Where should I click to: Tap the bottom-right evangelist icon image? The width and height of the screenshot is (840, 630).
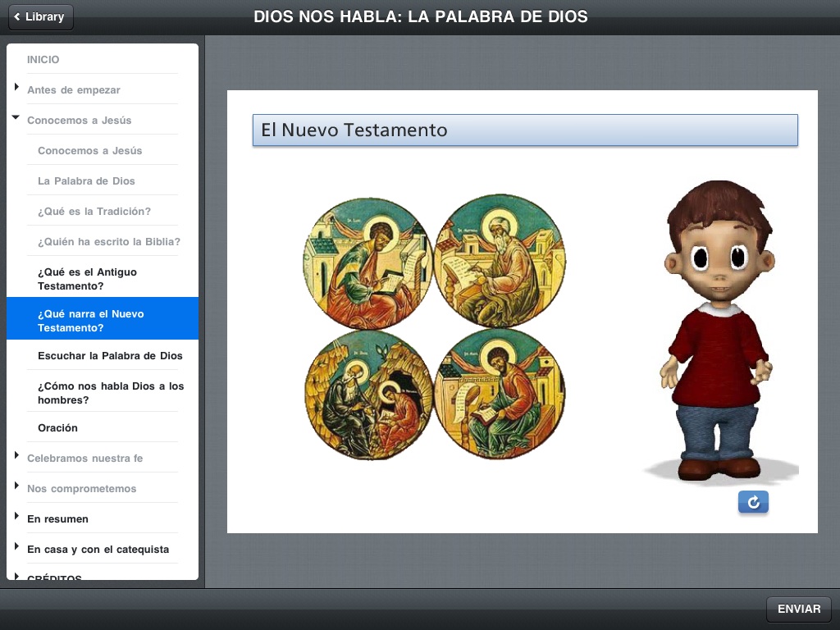(499, 394)
